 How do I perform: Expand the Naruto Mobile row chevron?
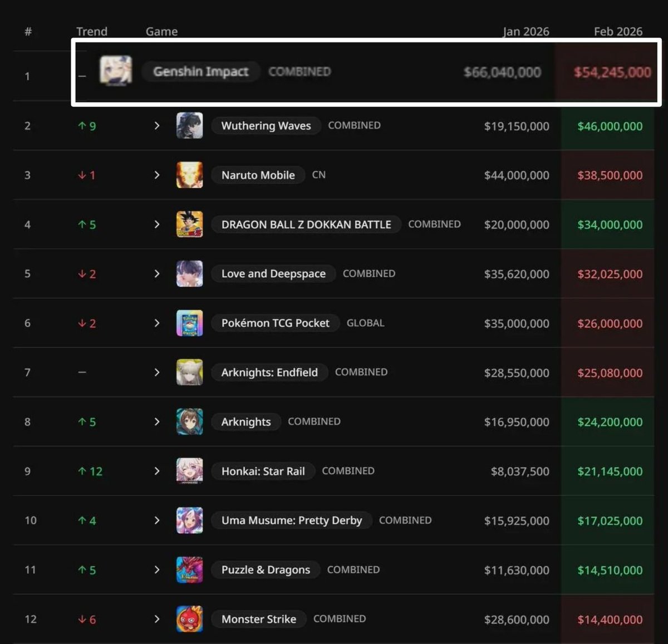point(157,175)
